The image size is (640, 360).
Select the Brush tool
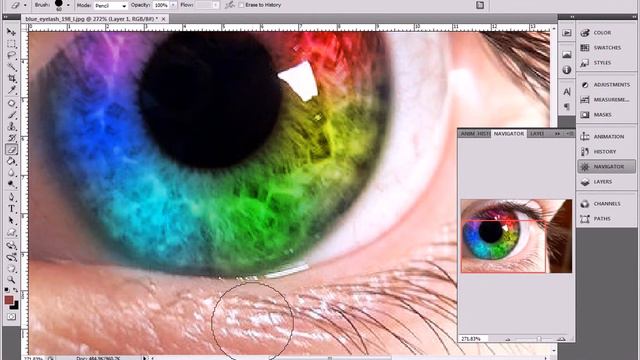click(11, 115)
